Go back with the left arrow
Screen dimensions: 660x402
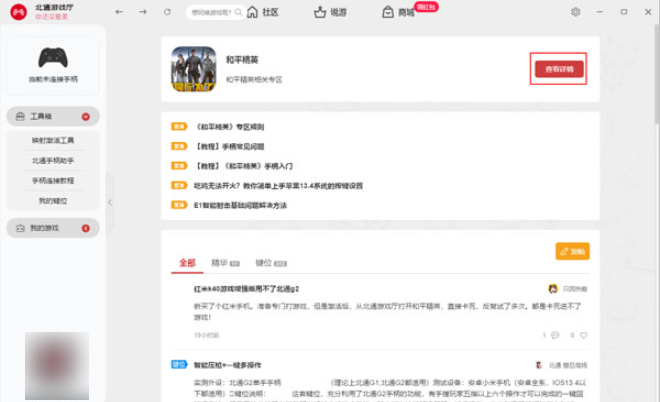pyautogui.click(x=119, y=12)
